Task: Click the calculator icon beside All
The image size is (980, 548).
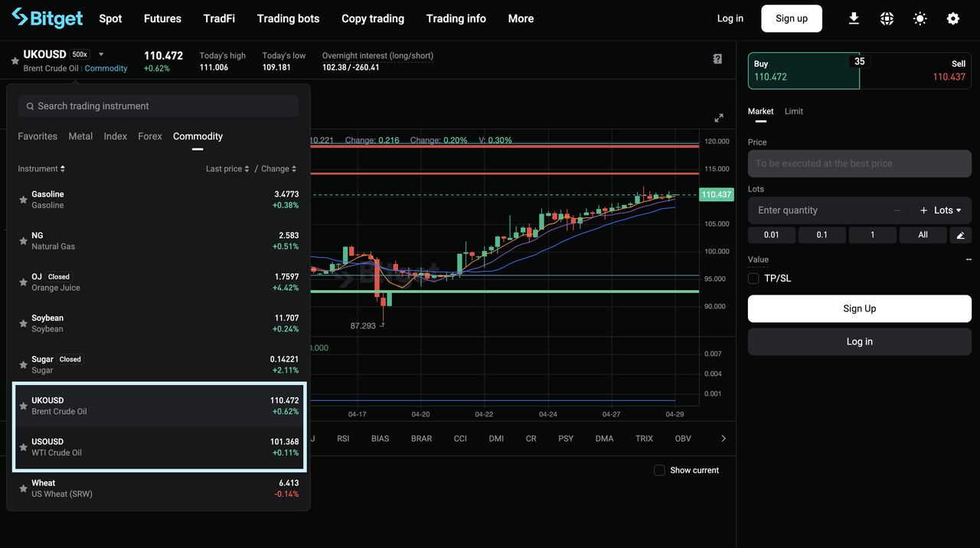Action: (961, 235)
